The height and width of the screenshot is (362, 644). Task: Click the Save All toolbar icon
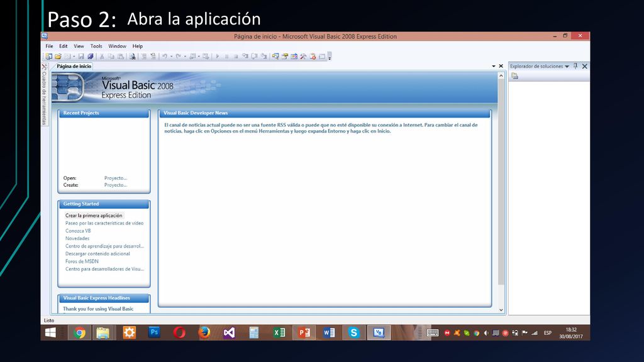point(91,56)
